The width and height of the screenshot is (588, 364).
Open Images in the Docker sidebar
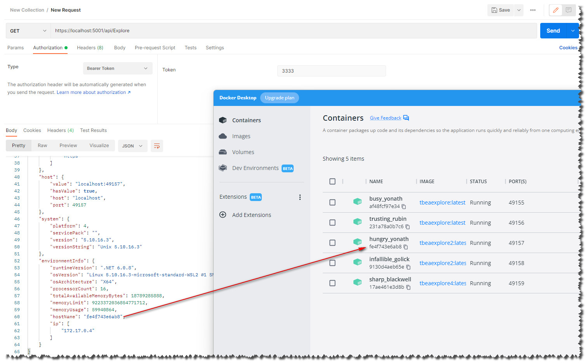point(241,136)
